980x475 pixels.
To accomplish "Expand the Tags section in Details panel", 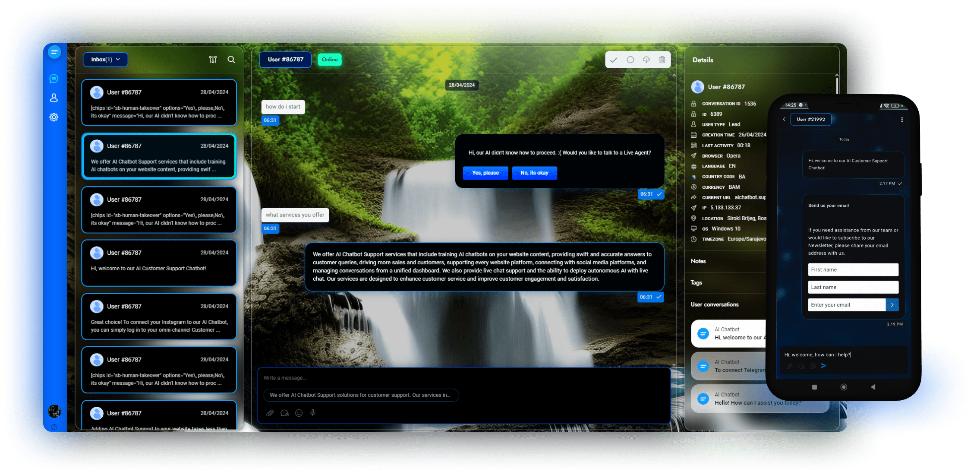I will coord(696,282).
